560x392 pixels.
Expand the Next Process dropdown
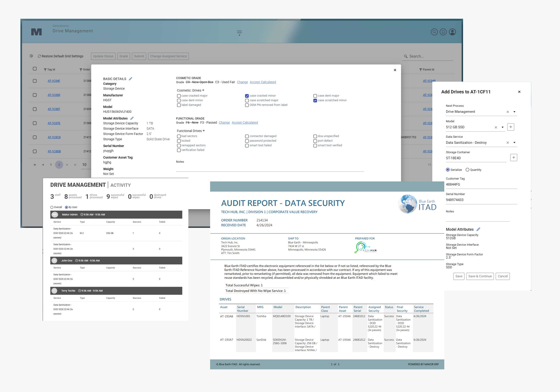[514, 112]
